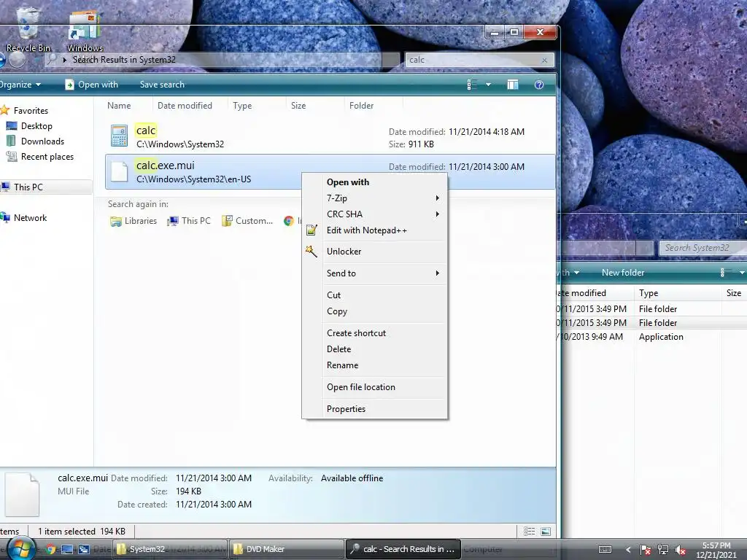This screenshot has height=560, width=747.
Task: Open Properties from context menu
Action: pos(375,410)
